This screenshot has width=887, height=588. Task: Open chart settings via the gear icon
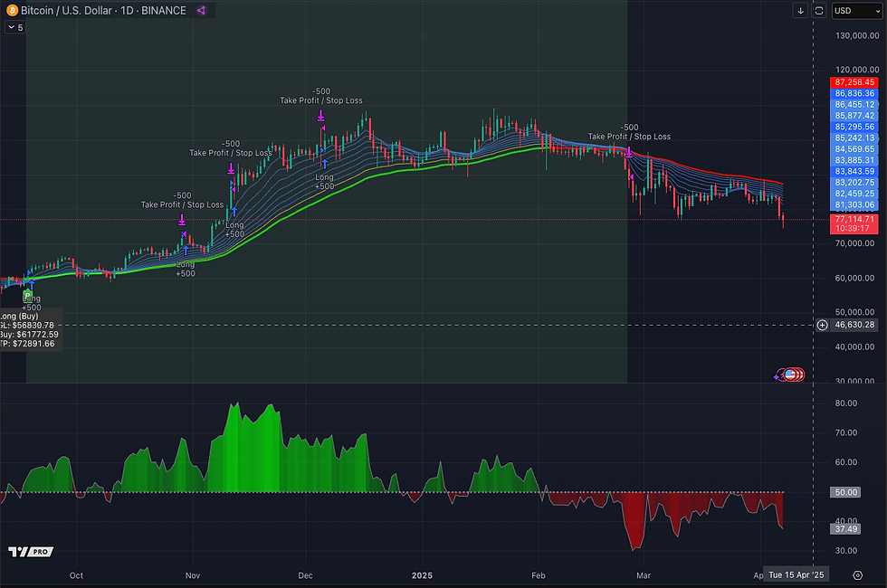pyautogui.click(x=858, y=574)
